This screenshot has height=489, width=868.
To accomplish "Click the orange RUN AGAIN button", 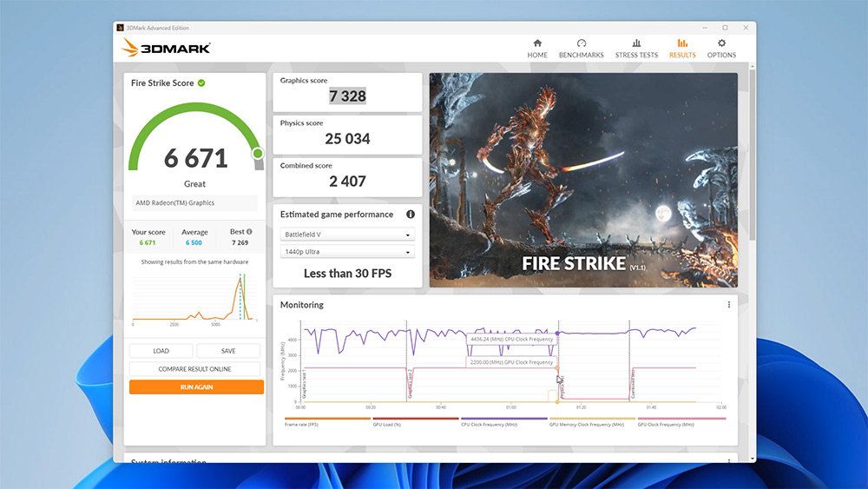I will click(196, 387).
